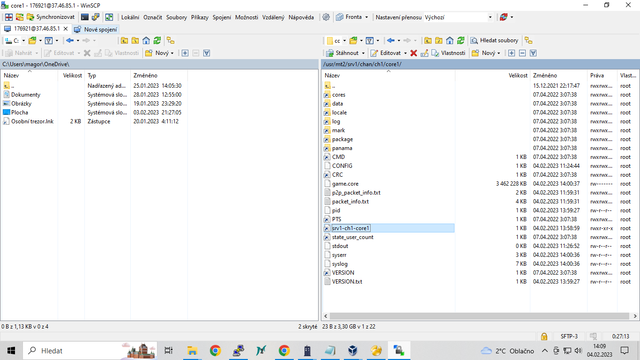Sort remote panel by Změněno column
The width and height of the screenshot is (640, 360).
[x=559, y=76]
